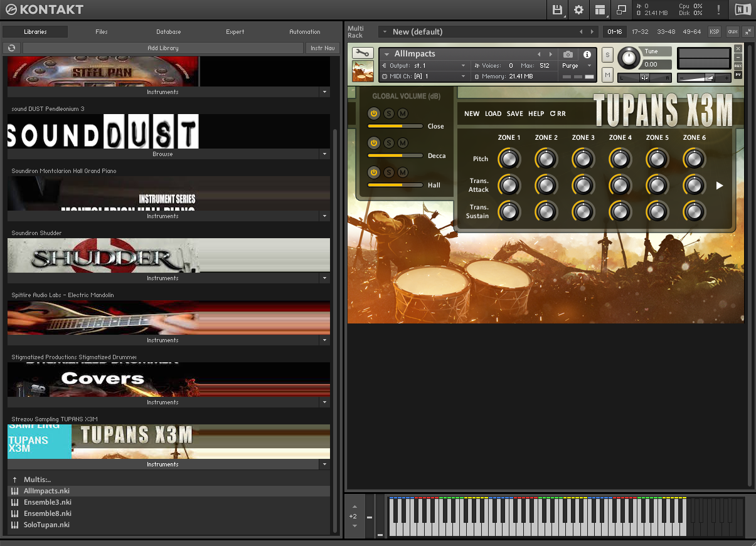Click HELP in TUPANS X3M panel

[x=536, y=113]
